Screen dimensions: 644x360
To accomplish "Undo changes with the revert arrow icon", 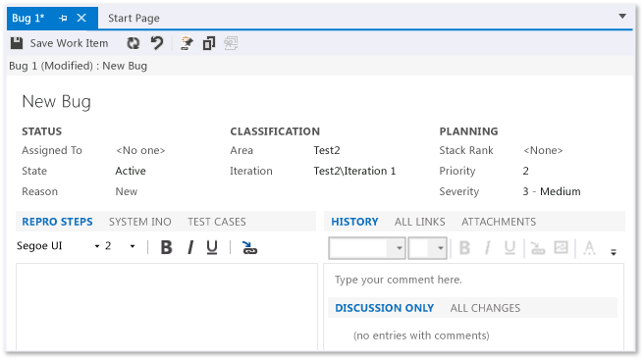I will pos(156,43).
